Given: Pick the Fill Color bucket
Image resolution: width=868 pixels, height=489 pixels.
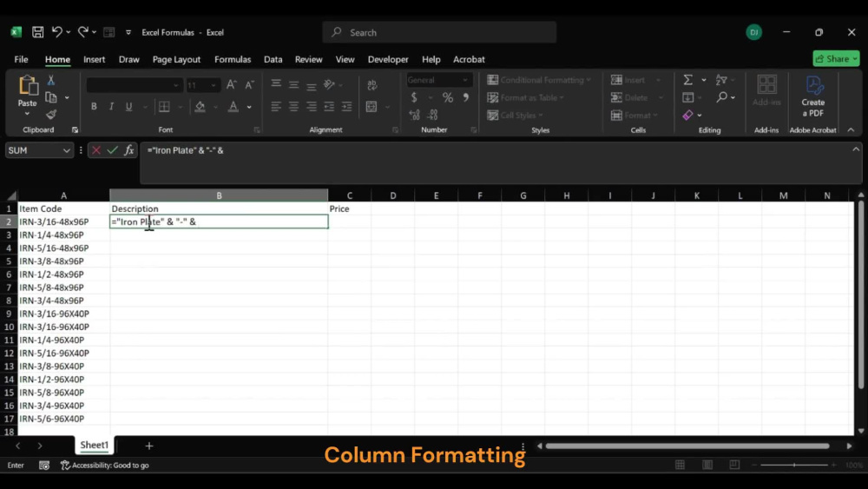Looking at the screenshot, I should 201,106.
